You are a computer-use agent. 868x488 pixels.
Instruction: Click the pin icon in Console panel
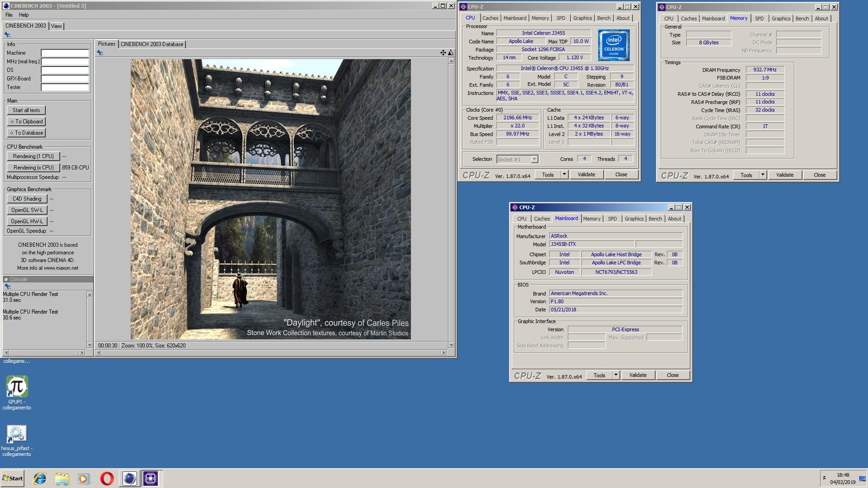click(x=7, y=286)
